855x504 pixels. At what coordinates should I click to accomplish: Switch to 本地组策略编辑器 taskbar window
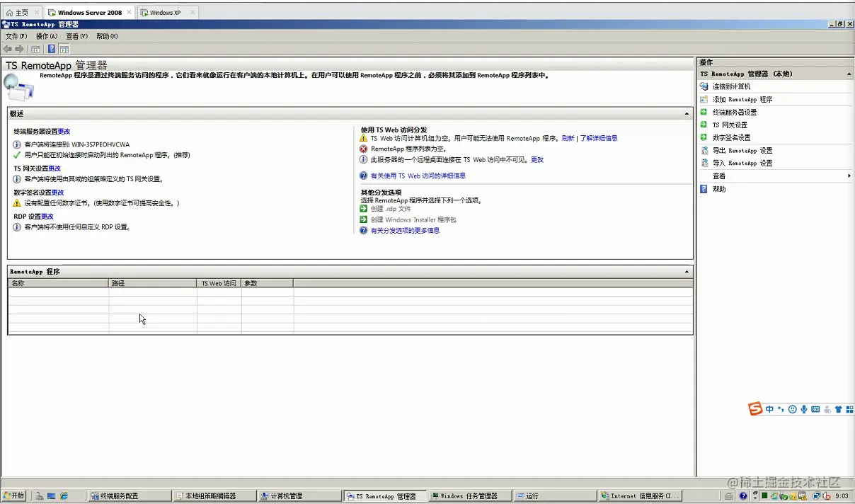(x=214, y=496)
